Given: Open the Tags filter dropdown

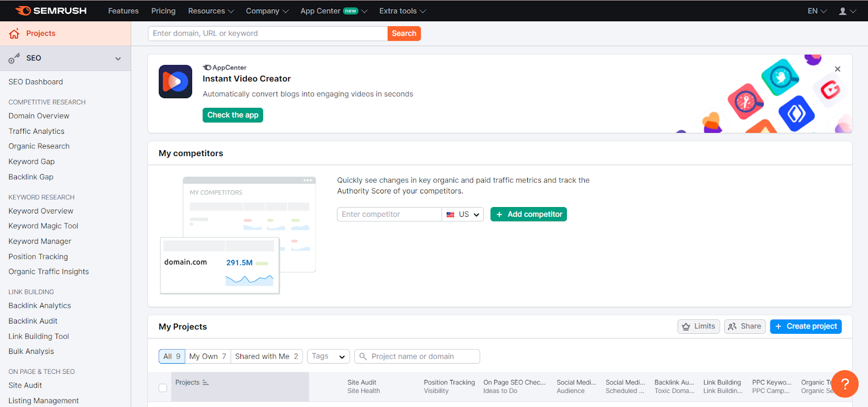Looking at the screenshot, I should 329,356.
